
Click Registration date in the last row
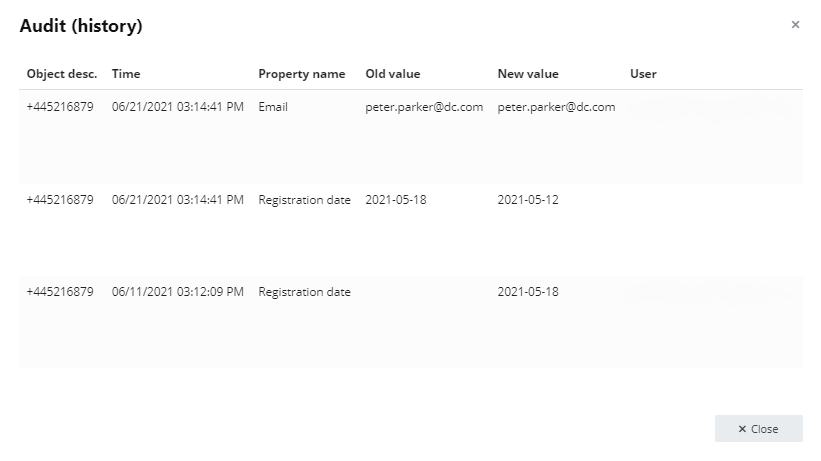[304, 292]
